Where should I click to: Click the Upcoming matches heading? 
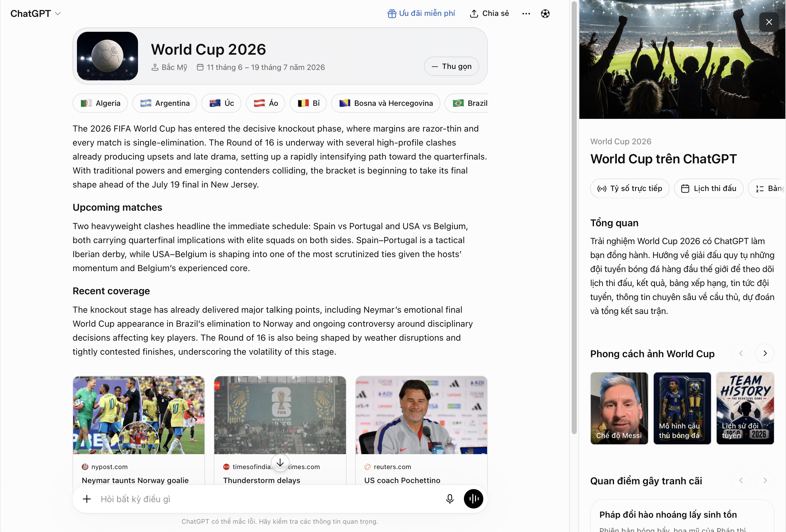point(117,207)
